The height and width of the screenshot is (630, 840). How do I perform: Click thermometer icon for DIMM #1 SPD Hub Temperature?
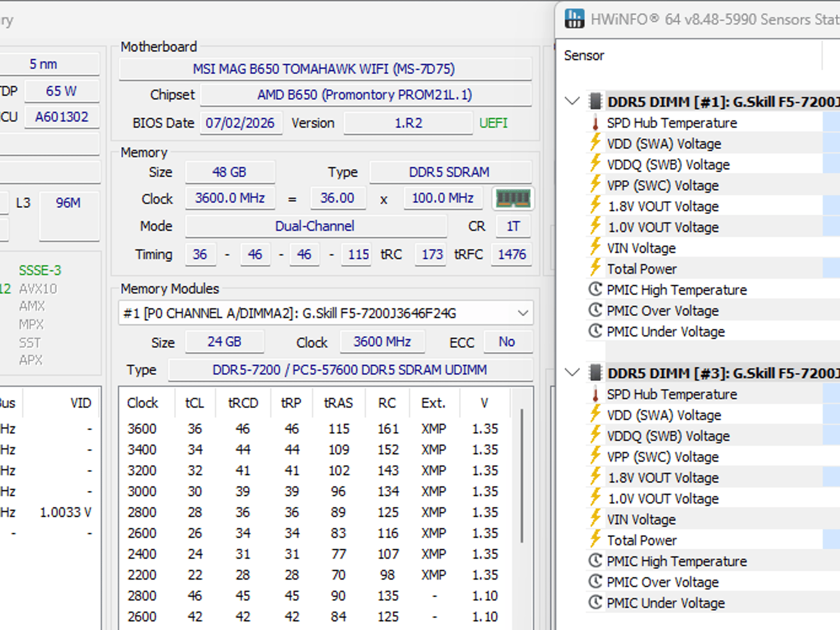pyautogui.click(x=595, y=123)
